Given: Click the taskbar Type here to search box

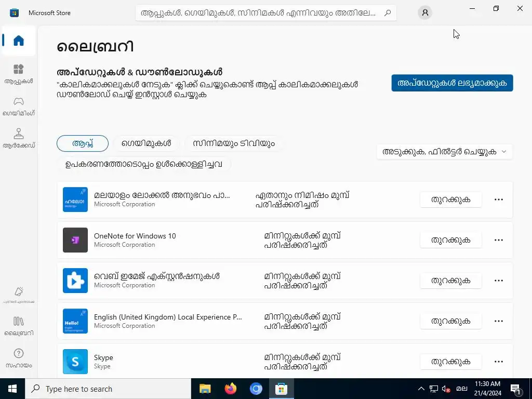Looking at the screenshot, I should [108, 389].
